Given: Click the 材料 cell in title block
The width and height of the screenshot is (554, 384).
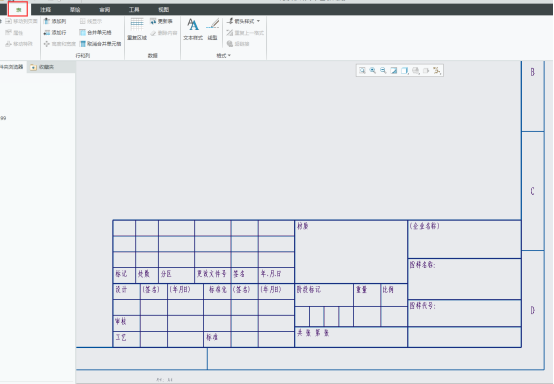Looking at the screenshot, I should click(351, 252).
